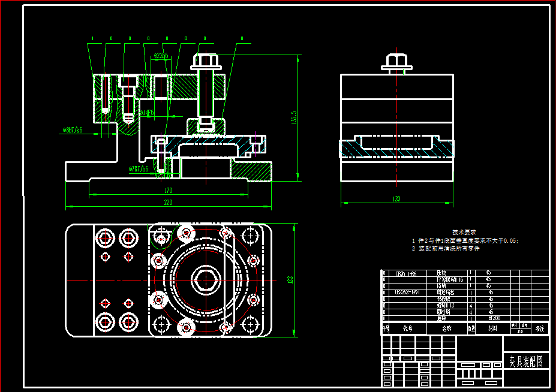This screenshot has width=556, height=392.
Task: Select the 代号 column header
Action: 408,328
